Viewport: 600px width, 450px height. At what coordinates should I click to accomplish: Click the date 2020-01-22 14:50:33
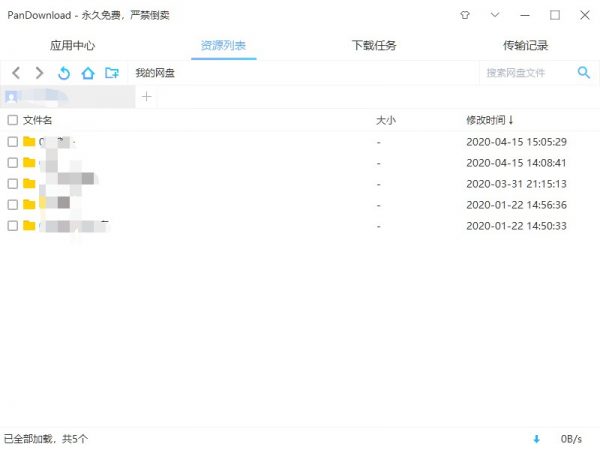[516, 226]
